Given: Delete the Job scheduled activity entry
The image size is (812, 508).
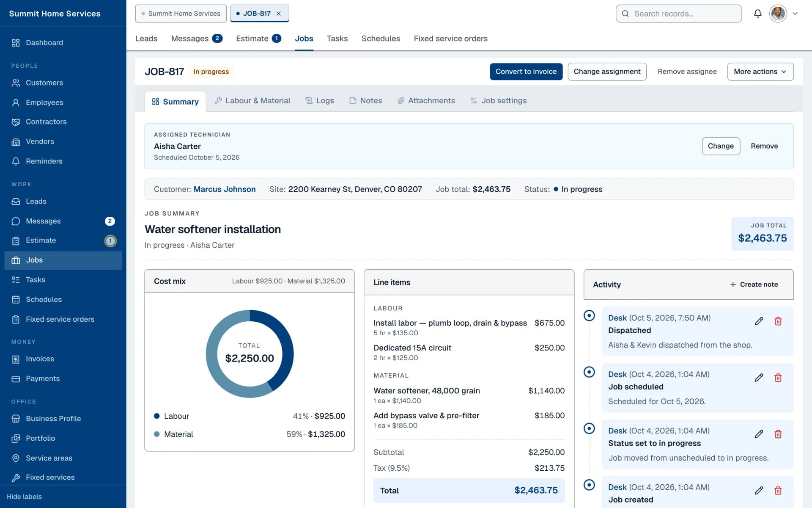Looking at the screenshot, I should (778, 378).
